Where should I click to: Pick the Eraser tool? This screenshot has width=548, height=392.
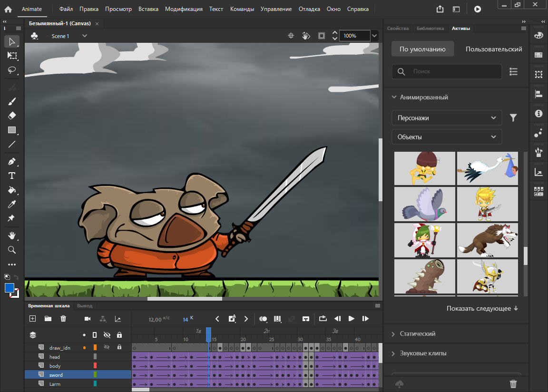tap(12, 116)
